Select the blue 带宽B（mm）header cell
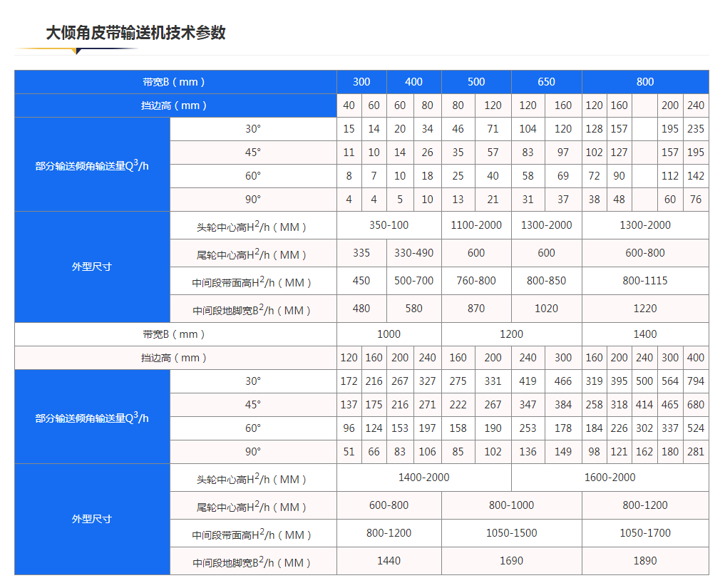This screenshot has height=588, width=725. pyautogui.click(x=175, y=82)
